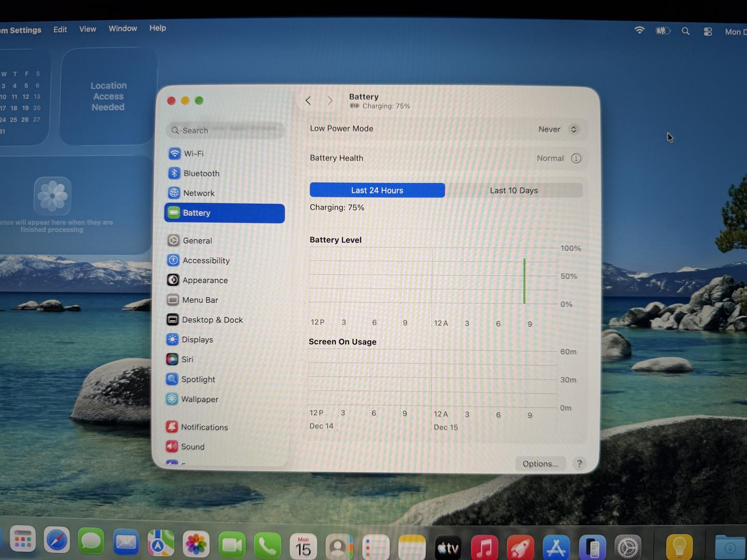Switch to Last 10 Days view
The width and height of the screenshot is (747, 560).
click(x=514, y=190)
